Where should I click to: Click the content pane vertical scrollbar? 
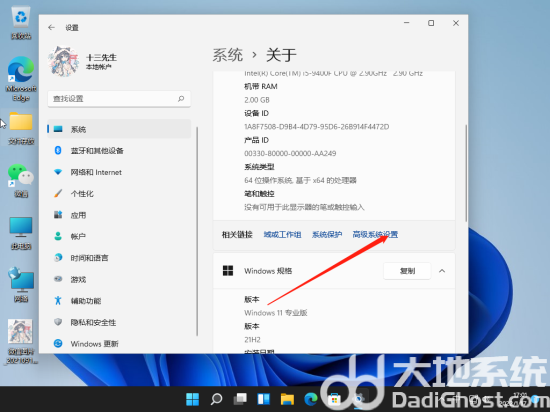click(x=466, y=173)
